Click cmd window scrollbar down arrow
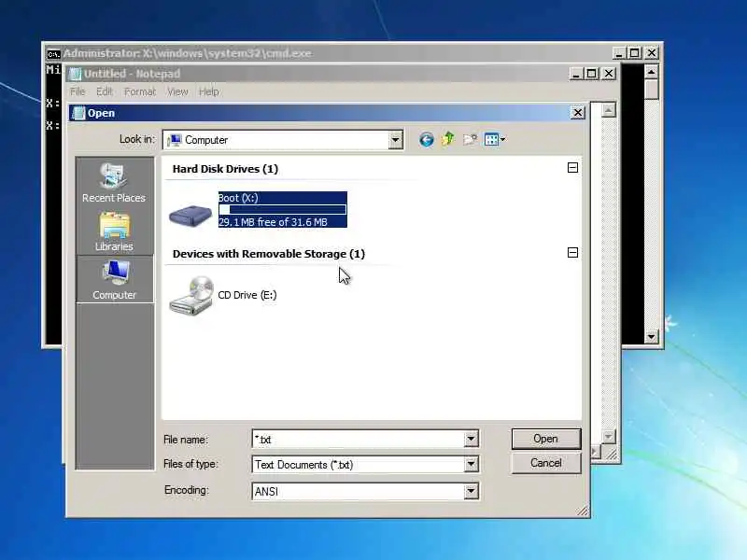Viewport: 747px width, 560px height. [651, 337]
